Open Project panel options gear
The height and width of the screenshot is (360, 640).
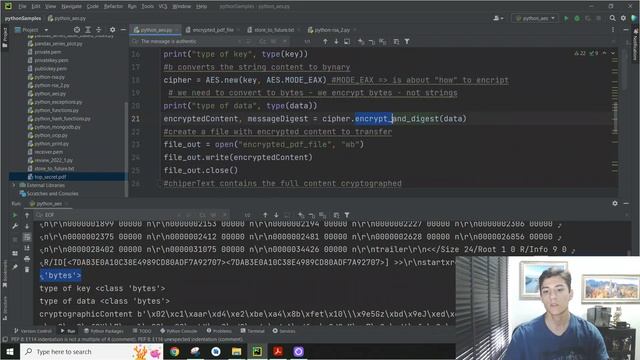click(112, 30)
